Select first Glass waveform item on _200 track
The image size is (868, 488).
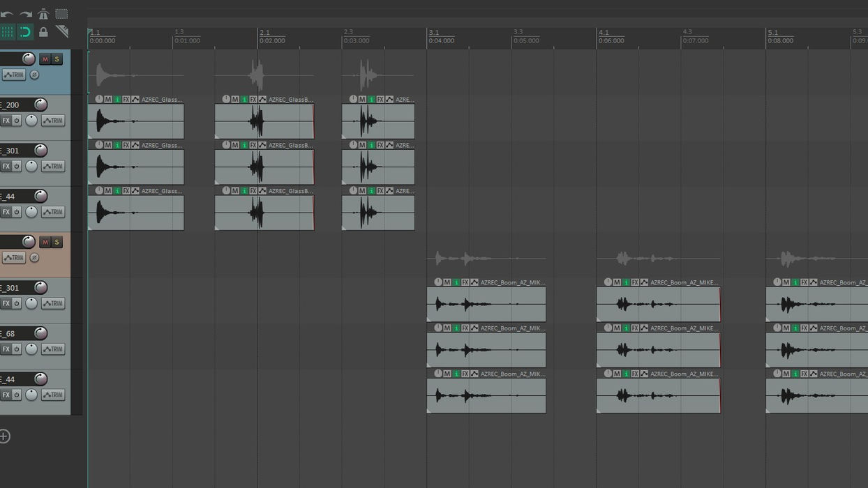click(136, 121)
